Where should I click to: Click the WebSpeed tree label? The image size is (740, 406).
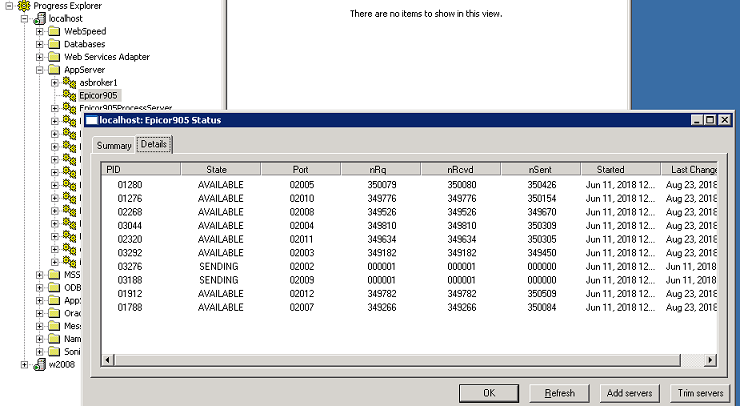(85, 32)
